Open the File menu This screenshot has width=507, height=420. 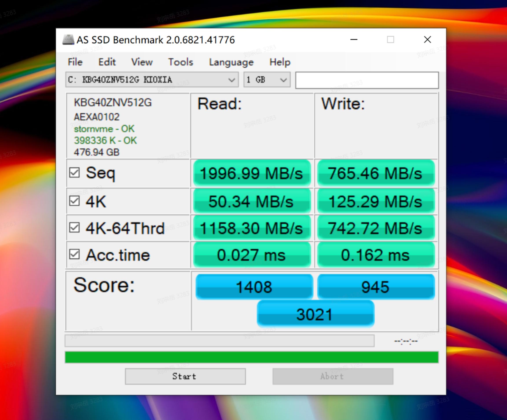pos(75,62)
